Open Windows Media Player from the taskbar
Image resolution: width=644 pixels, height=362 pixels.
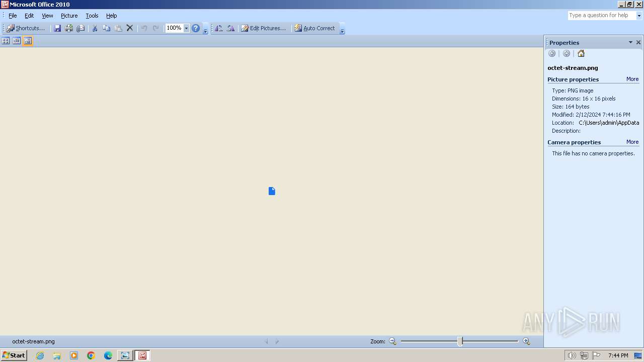74,355
